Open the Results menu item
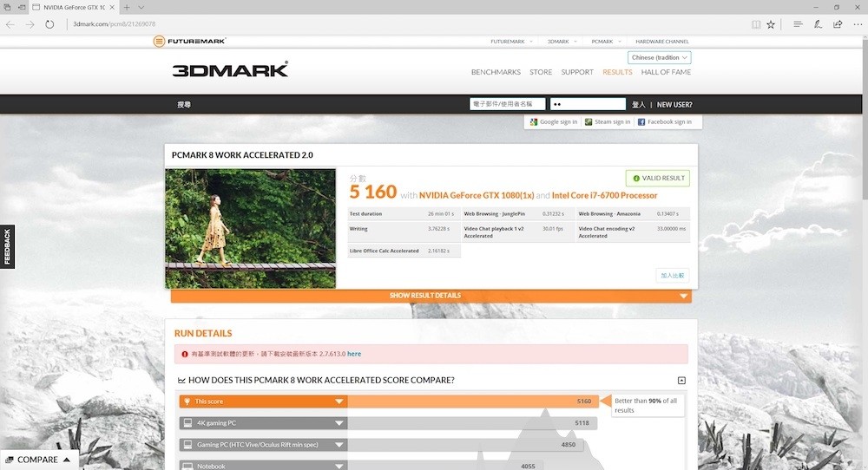The width and height of the screenshot is (868, 470). (x=617, y=72)
